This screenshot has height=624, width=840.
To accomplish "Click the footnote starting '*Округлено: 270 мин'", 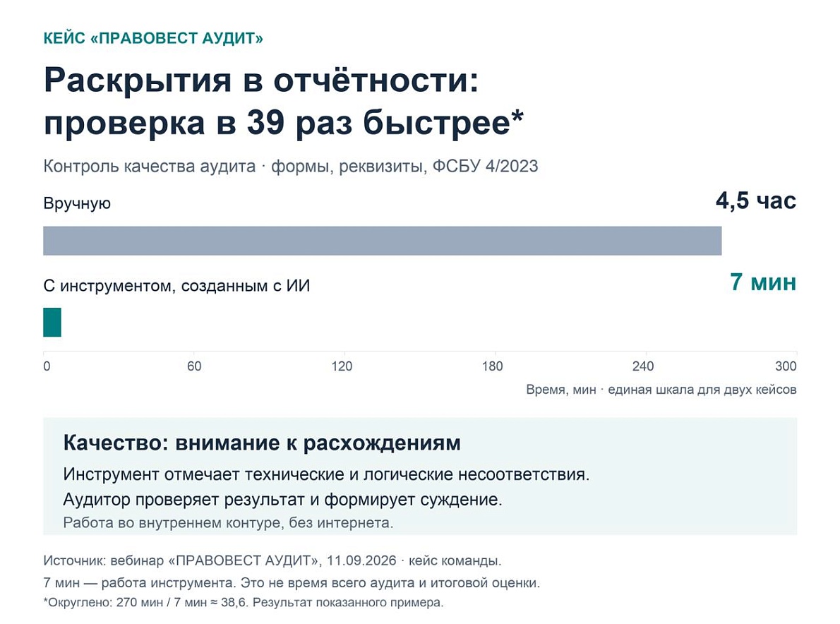I will point(244,603).
